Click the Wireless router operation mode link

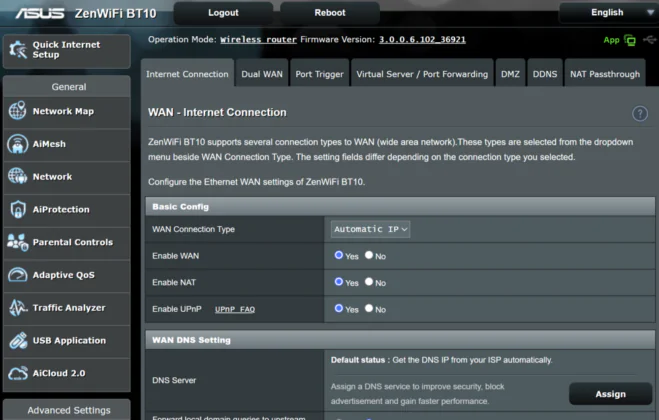[x=258, y=40]
